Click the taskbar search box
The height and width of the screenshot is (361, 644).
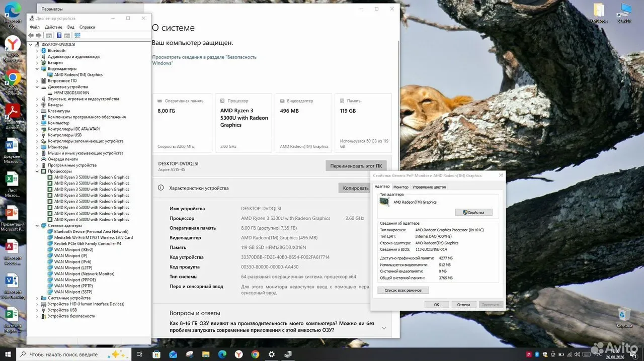(74, 354)
